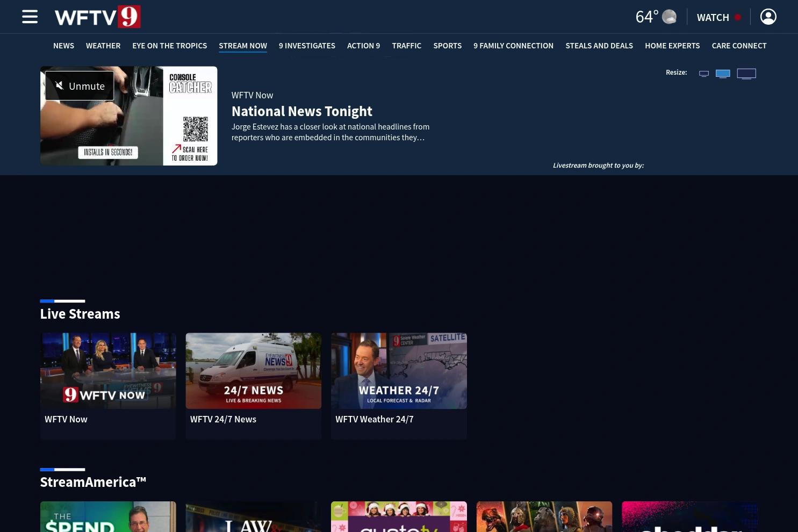Open the 24/7 News stream thumbnail
Viewport: 798px width, 532px height.
click(253, 371)
